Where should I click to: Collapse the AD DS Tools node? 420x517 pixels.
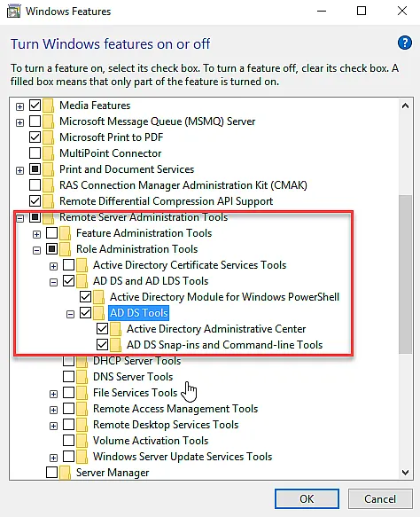[x=70, y=314]
